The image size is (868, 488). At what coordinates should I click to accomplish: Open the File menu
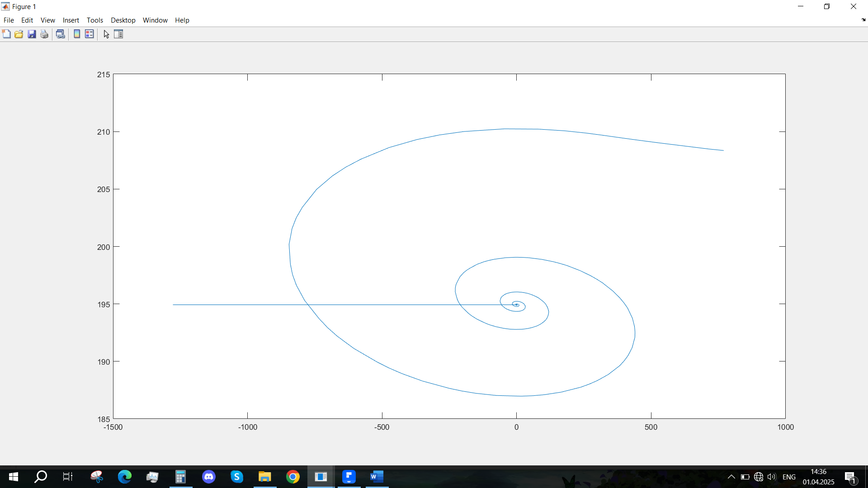pyautogui.click(x=9, y=20)
